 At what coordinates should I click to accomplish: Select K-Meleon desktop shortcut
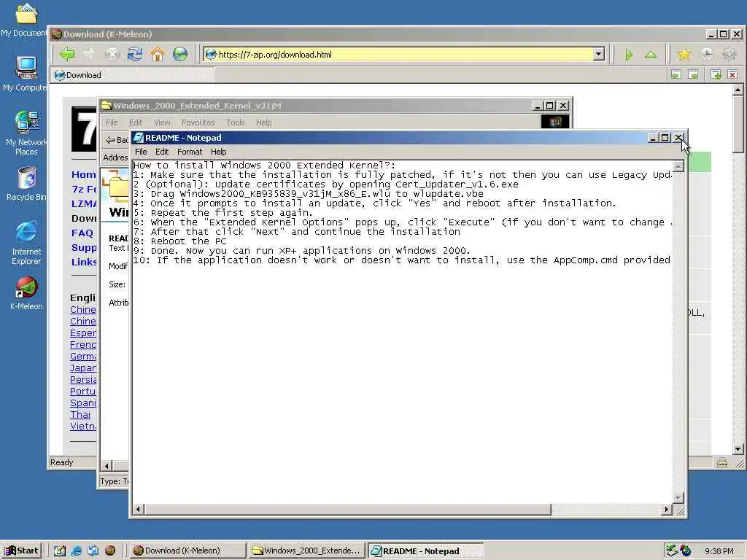[x=26, y=293]
